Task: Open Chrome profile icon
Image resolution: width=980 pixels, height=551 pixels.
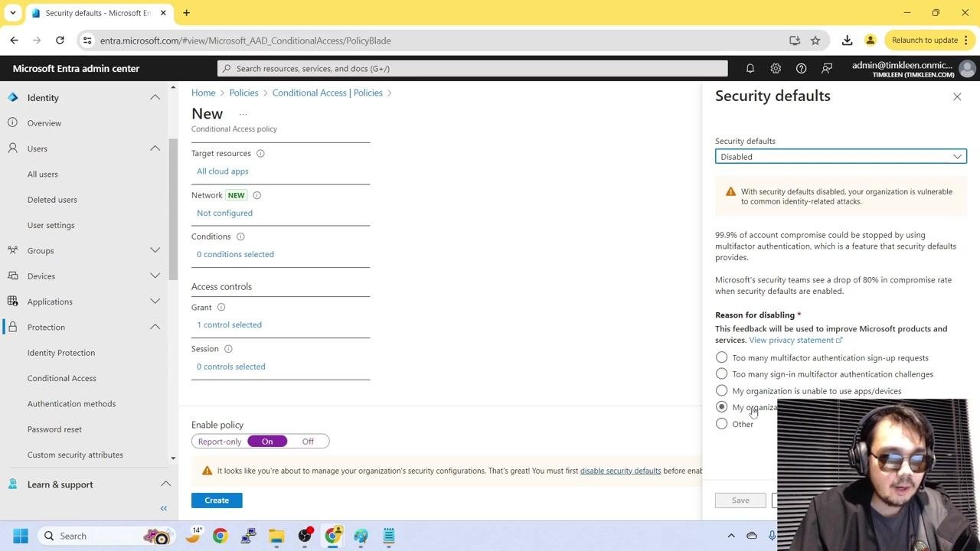Action: click(870, 40)
